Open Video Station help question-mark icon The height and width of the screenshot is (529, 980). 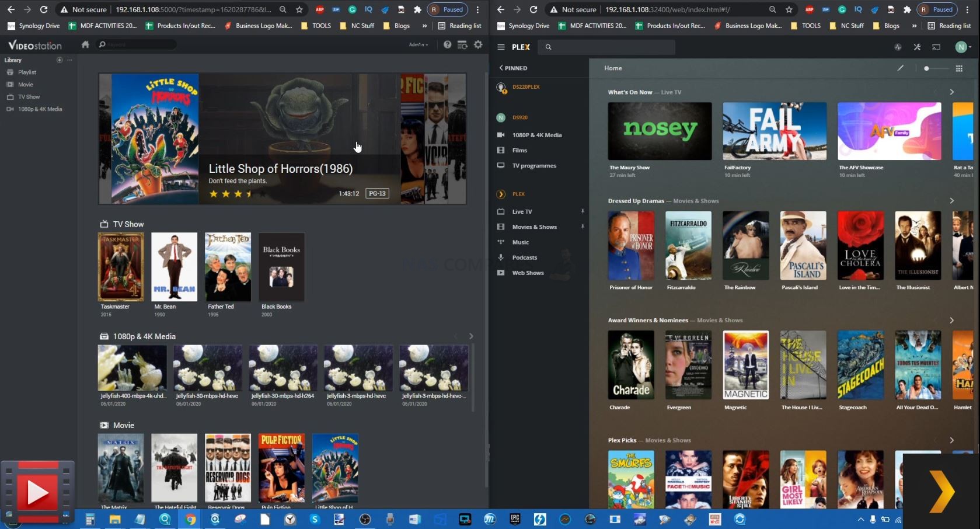click(x=447, y=44)
